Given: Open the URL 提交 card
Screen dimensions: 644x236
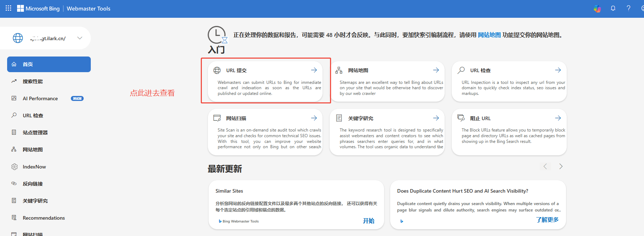Looking at the screenshot, I should click(x=265, y=81).
